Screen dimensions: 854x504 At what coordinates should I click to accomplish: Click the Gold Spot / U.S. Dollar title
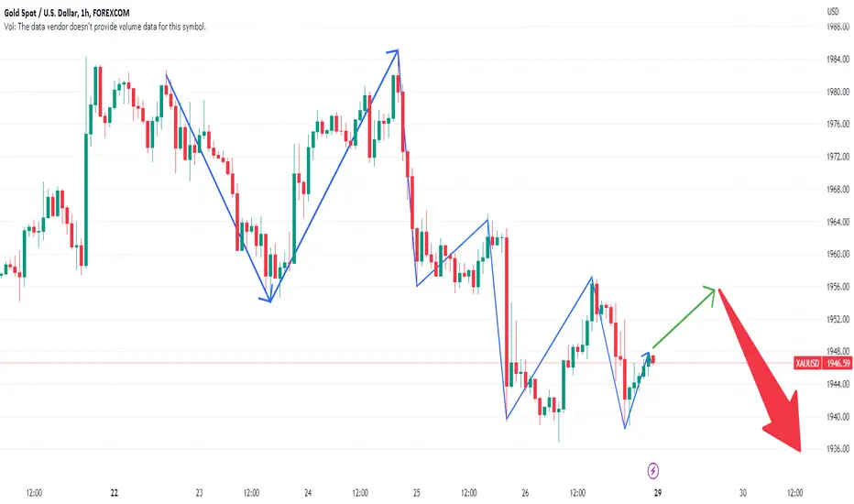coord(41,13)
